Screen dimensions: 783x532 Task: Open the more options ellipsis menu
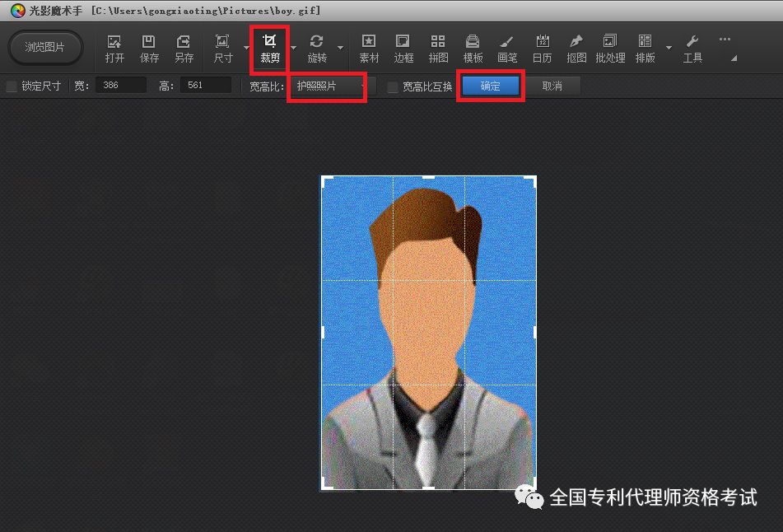725,40
